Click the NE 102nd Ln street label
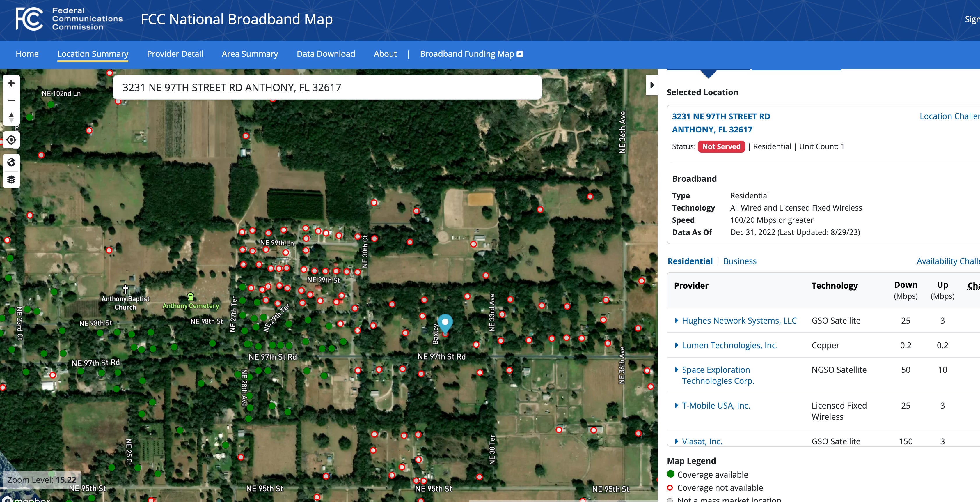The height and width of the screenshot is (502, 980). click(61, 94)
